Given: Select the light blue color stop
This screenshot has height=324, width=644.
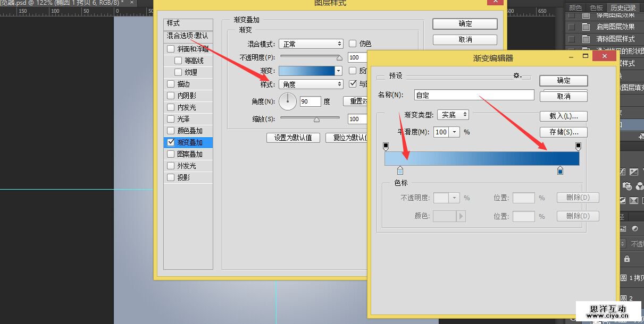Looking at the screenshot, I should click(400, 170).
